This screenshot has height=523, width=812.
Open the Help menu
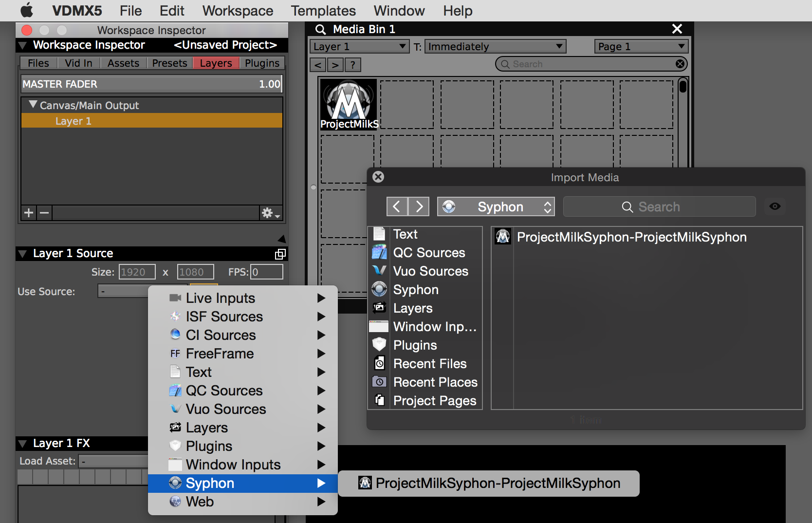pos(458,10)
